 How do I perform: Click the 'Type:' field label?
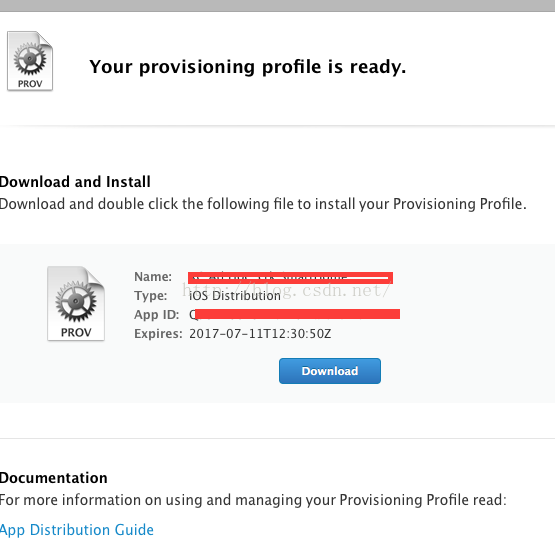click(x=150, y=295)
